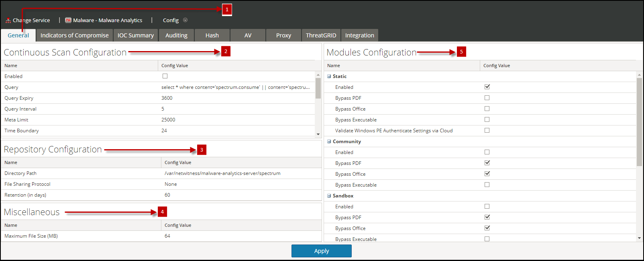Check Validate Windows PE Authenticate Settings checkbox

tap(487, 130)
